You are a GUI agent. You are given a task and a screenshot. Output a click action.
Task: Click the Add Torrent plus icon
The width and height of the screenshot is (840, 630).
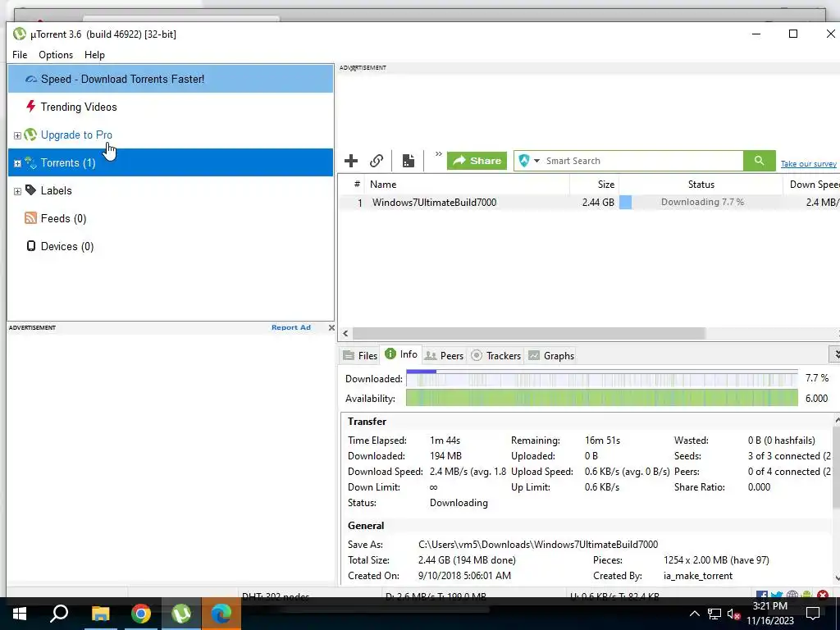click(351, 161)
